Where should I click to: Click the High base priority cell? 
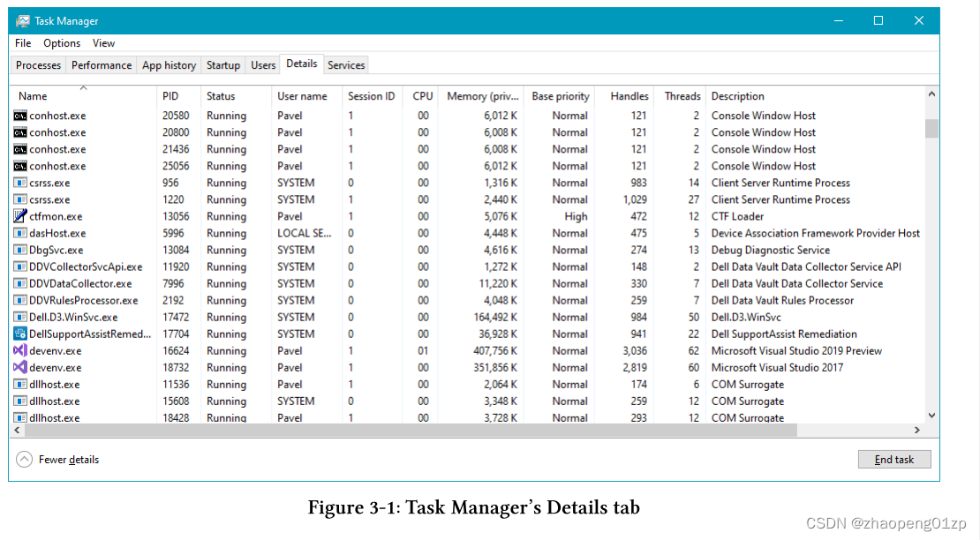pyautogui.click(x=576, y=217)
